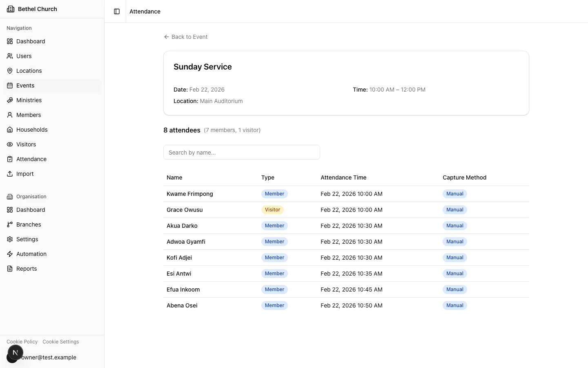Click the owner@test.example account button
The height and width of the screenshot is (368, 588).
[52, 357]
